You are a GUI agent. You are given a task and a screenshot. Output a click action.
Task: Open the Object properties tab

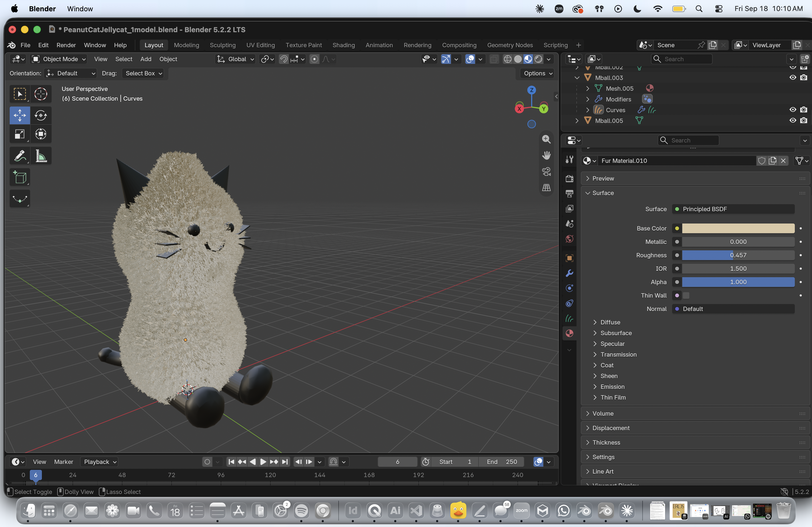[x=569, y=258]
